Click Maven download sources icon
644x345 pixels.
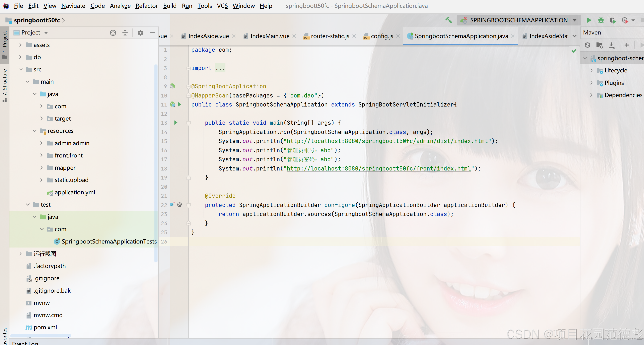612,45
